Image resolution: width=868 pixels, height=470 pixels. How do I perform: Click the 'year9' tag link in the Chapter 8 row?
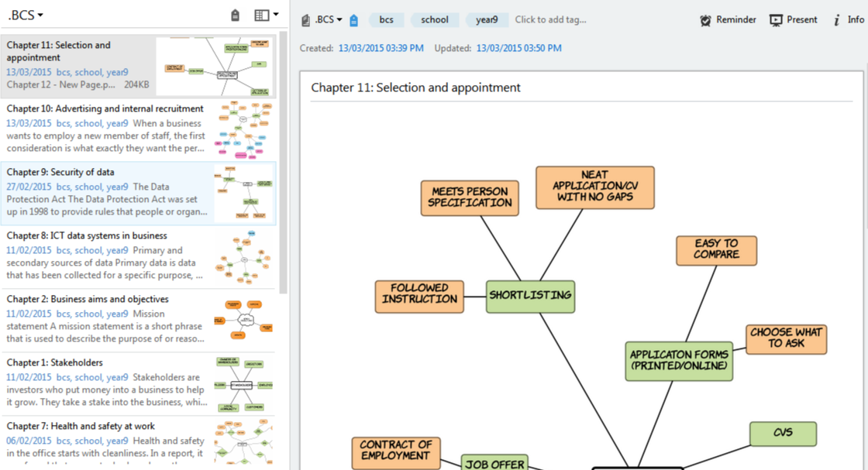117,250
